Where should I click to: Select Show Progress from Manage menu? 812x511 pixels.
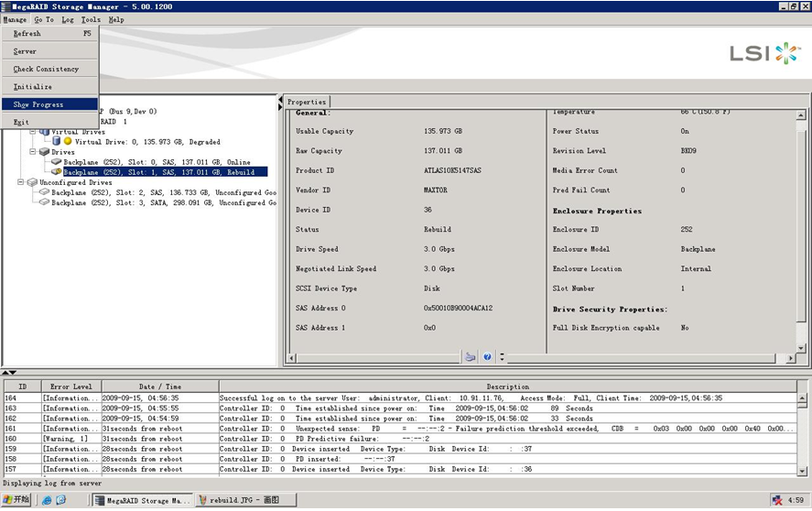(38, 104)
